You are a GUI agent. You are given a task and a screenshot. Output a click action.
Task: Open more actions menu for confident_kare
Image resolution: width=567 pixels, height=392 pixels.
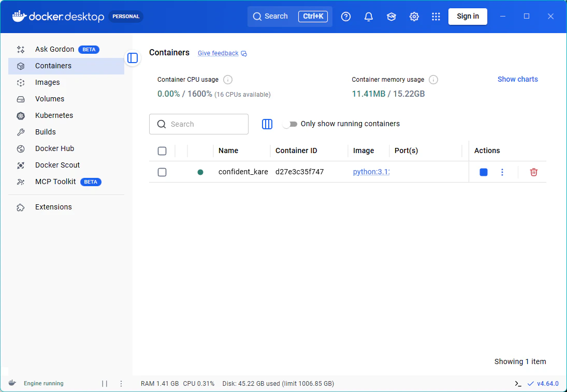point(502,172)
